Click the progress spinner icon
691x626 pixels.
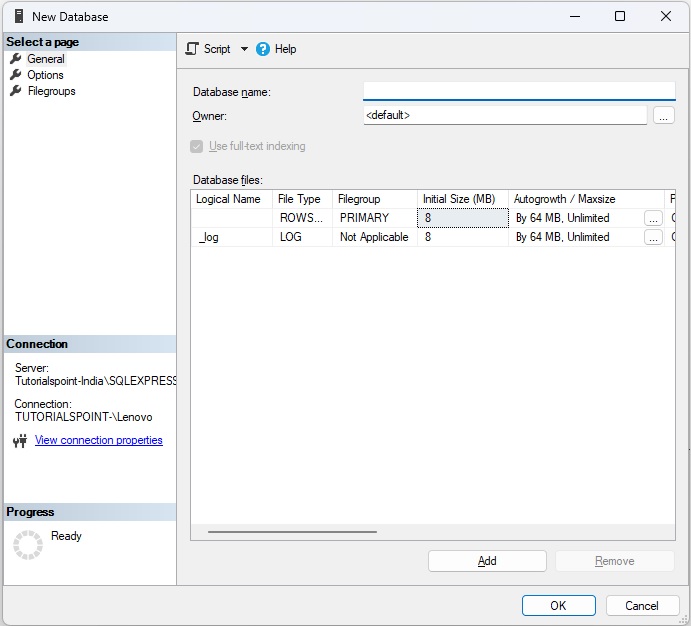[28, 545]
